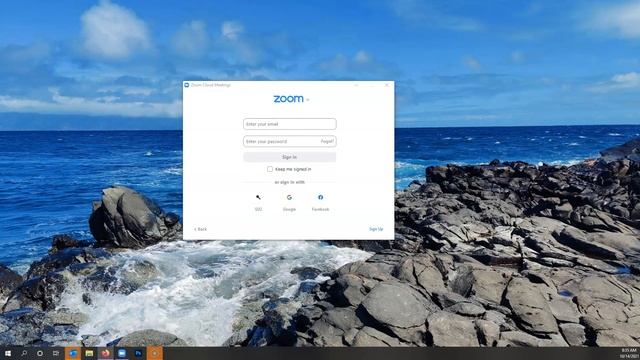Open Cortana circle on taskbar
Viewport: 640px width, 360px height.
pyautogui.click(x=40, y=353)
